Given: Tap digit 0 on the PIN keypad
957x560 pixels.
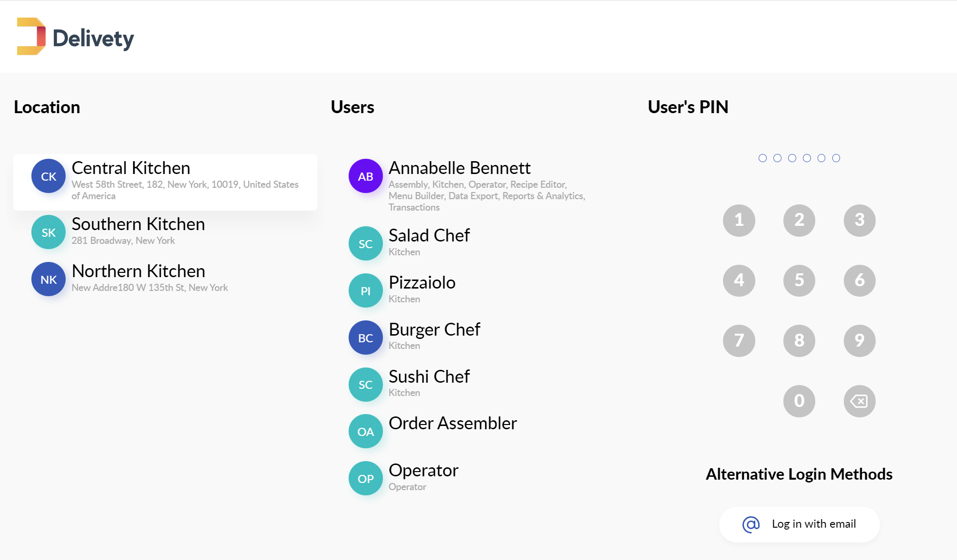Looking at the screenshot, I should coord(799,401).
